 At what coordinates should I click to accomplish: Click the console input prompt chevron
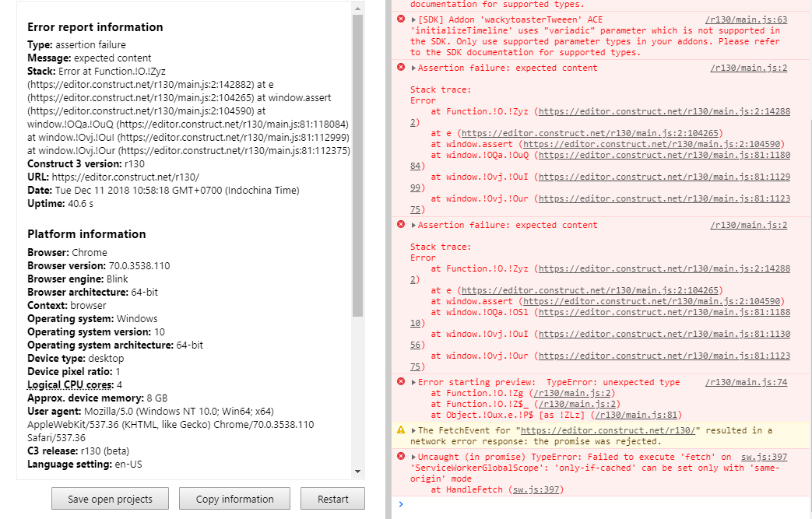pyautogui.click(x=401, y=504)
